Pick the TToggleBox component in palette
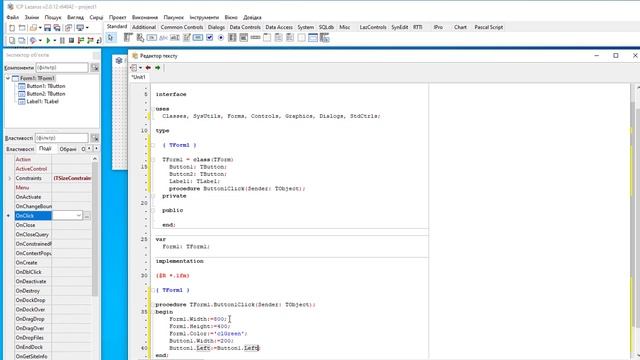 point(198,38)
